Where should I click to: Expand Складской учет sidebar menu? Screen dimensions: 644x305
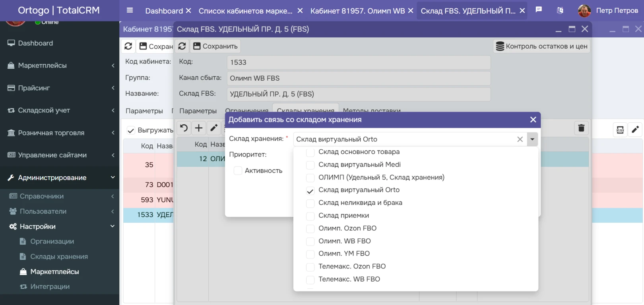click(x=60, y=110)
